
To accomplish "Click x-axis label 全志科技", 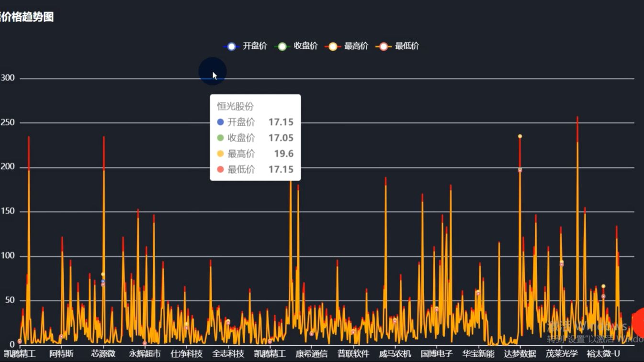I will coord(228,354).
